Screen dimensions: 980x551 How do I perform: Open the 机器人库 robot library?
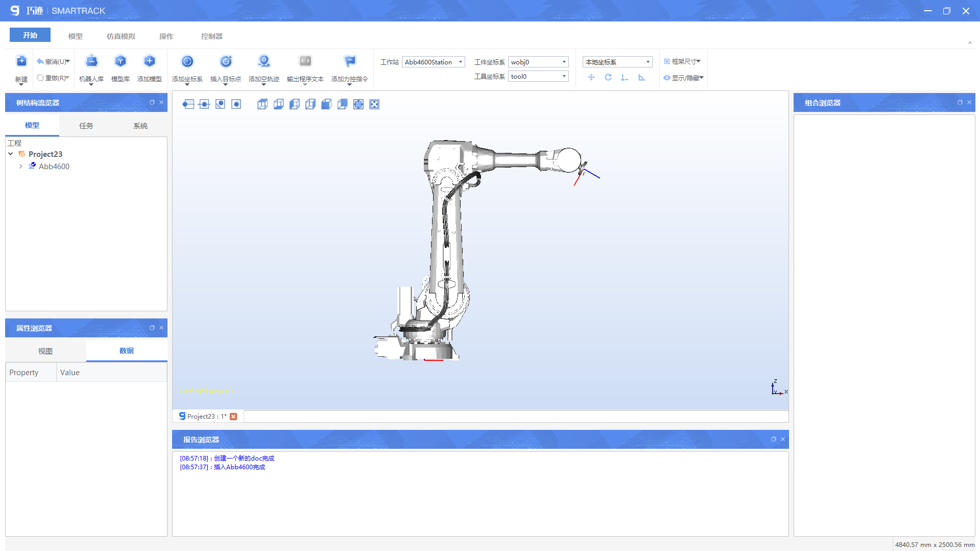(x=91, y=61)
